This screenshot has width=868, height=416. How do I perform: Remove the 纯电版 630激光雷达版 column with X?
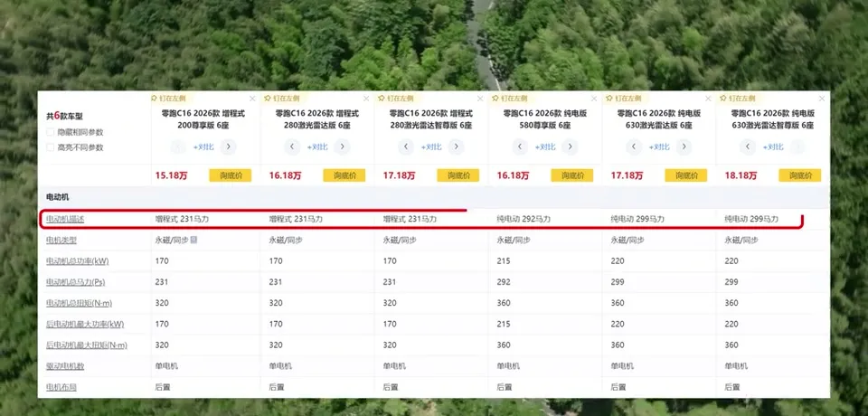708,99
